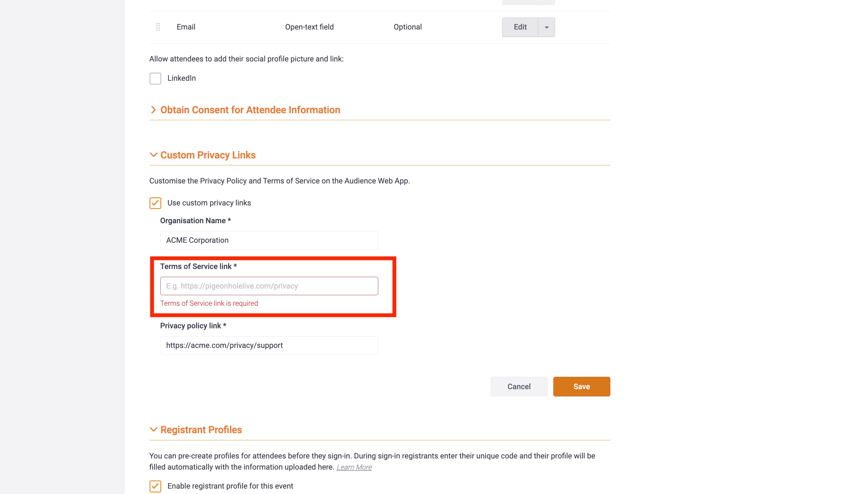Click into the Terms of Service link field
Image resolution: width=868 pixels, height=494 pixels.
click(269, 286)
